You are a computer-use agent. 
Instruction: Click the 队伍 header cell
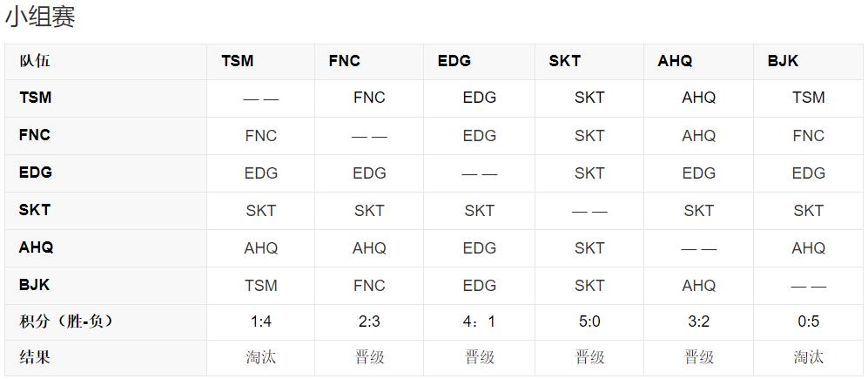point(35,61)
